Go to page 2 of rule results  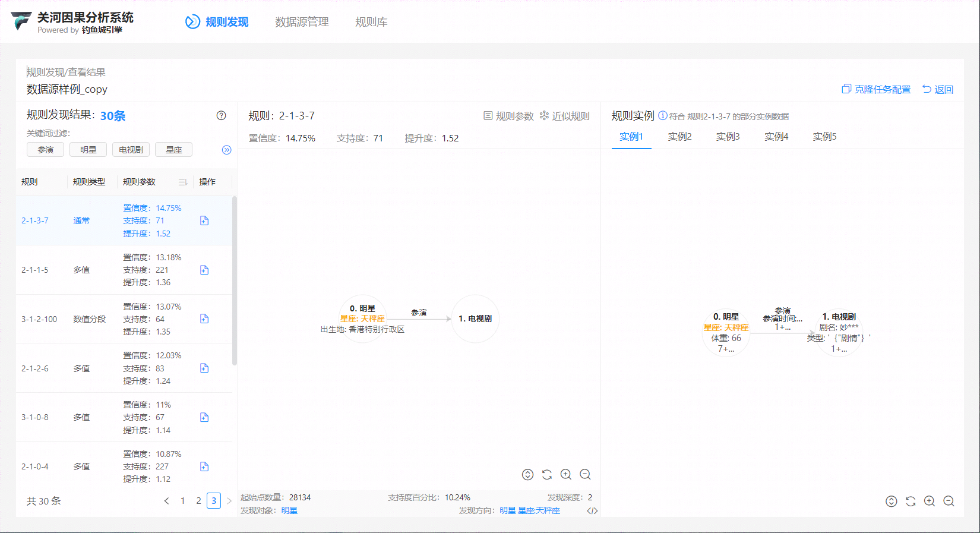point(198,501)
